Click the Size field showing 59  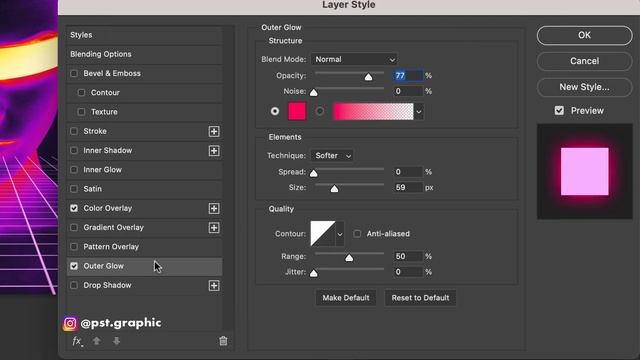[x=408, y=187]
